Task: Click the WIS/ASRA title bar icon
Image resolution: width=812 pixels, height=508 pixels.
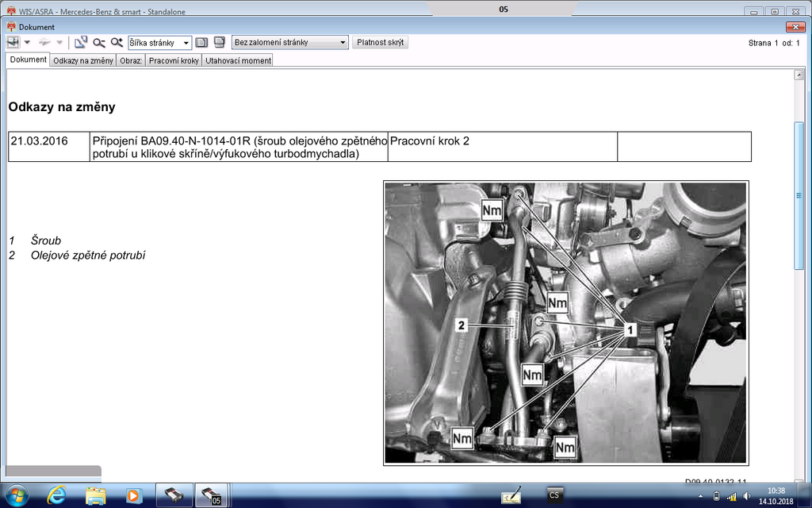Action: click(x=11, y=11)
